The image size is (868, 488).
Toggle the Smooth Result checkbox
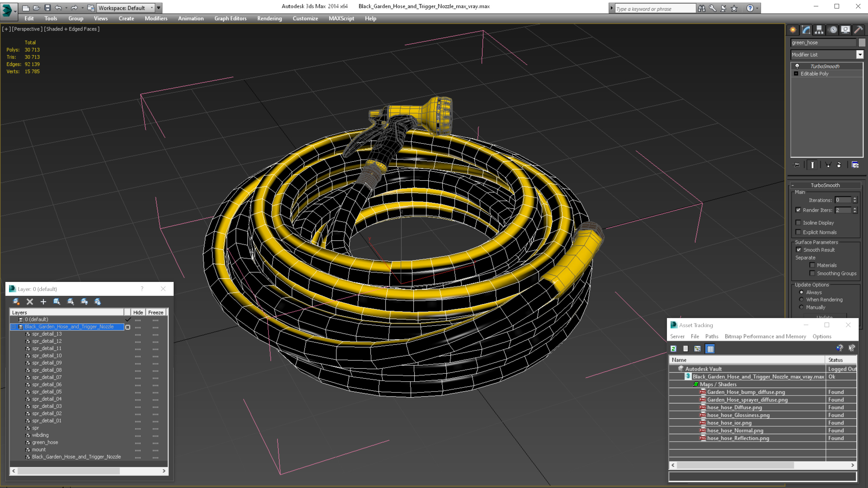click(799, 249)
